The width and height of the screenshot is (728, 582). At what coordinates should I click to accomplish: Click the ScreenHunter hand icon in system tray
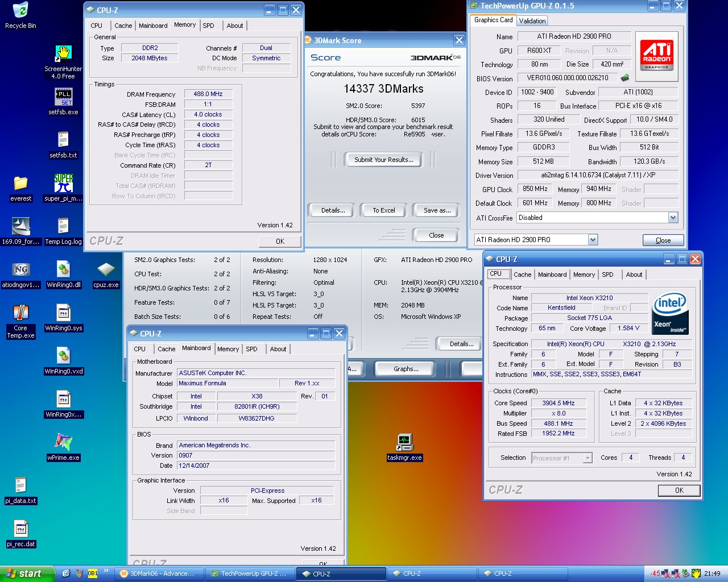coord(696,573)
